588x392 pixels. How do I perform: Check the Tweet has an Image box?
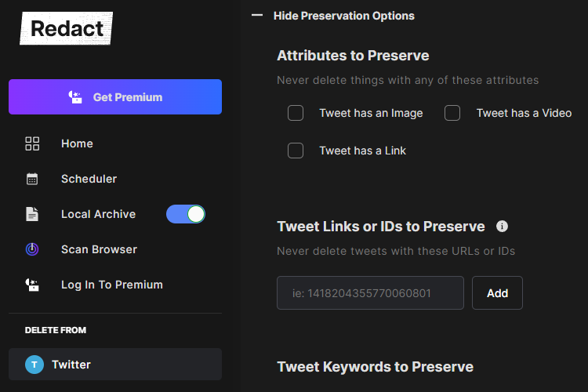[x=296, y=113]
